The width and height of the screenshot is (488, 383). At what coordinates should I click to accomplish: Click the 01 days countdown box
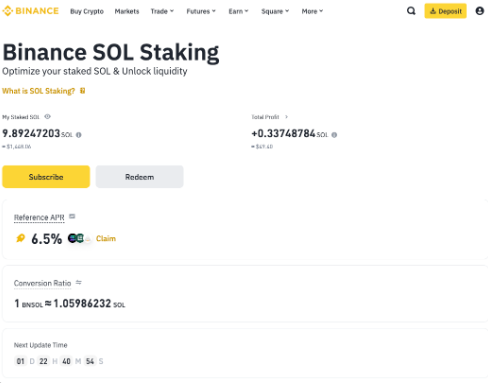click(21, 361)
